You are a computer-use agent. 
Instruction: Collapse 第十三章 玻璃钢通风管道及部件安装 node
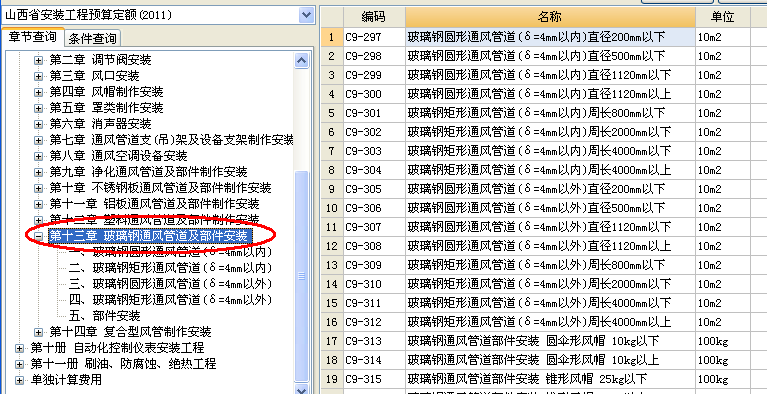(38, 236)
